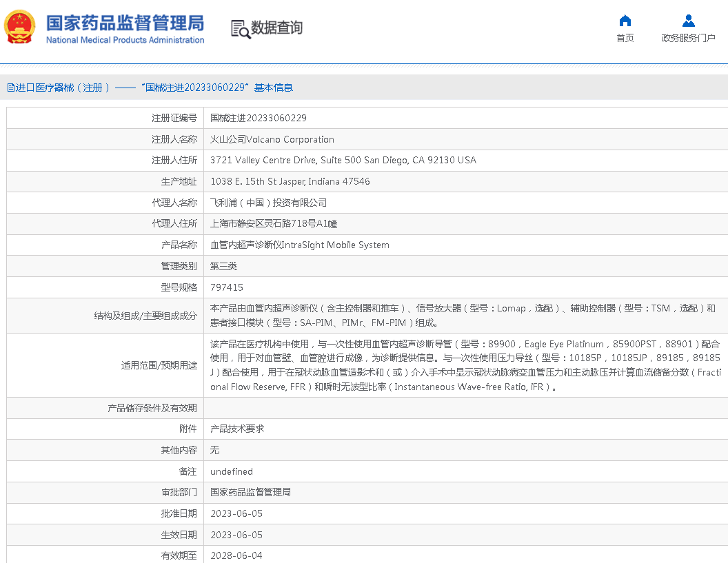Click approval date value in 批准日期 row
Image resolution: width=728 pixels, height=563 pixels.
coord(236,514)
